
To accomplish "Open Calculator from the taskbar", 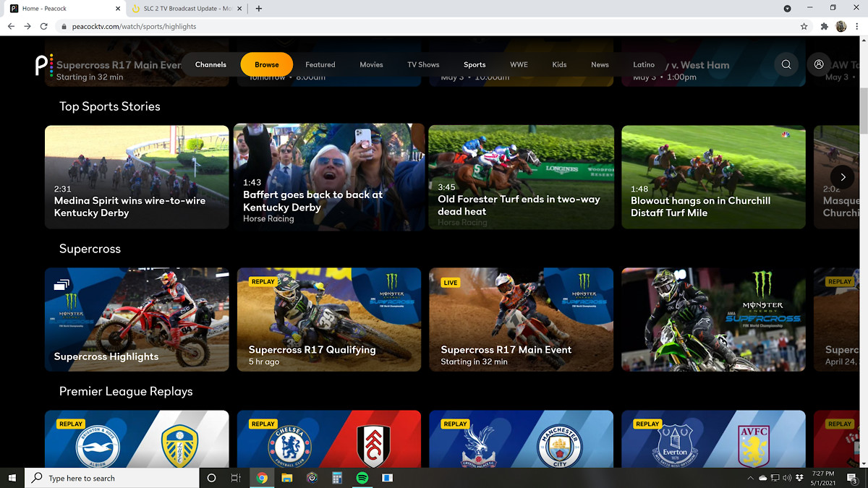I will point(337,478).
